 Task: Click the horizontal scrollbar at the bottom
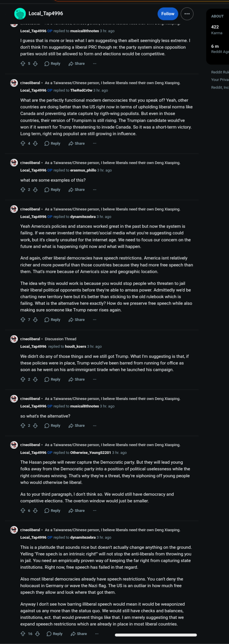tap(156, 635)
